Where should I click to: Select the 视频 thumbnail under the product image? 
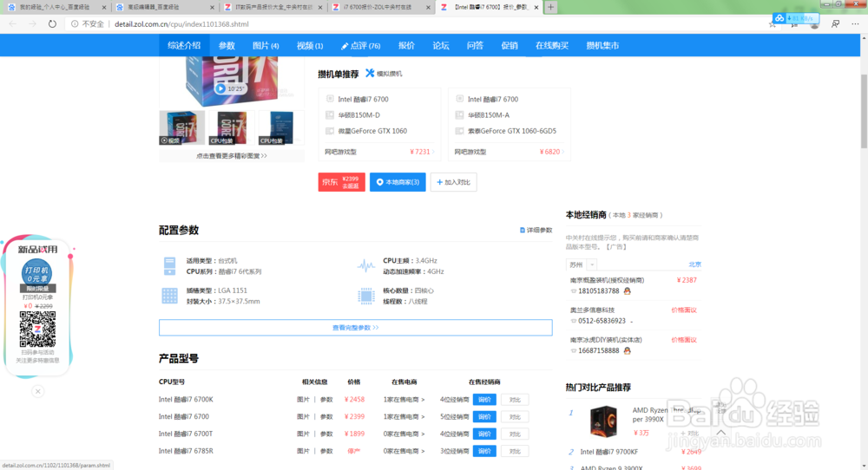click(182, 127)
